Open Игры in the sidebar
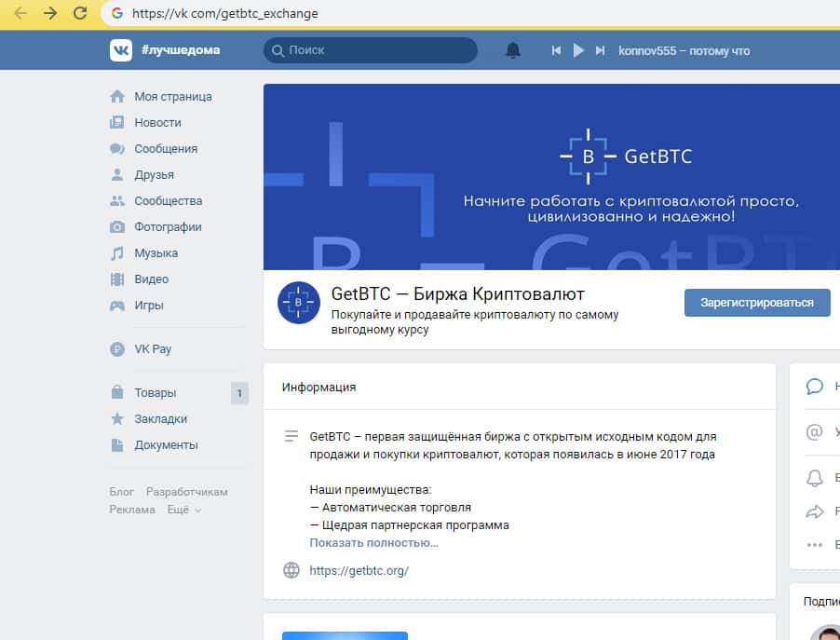Screen dimensions: 840x640 (148, 306)
